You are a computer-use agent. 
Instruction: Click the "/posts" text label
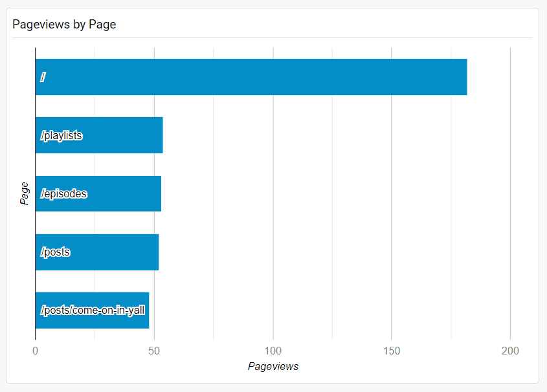point(55,252)
